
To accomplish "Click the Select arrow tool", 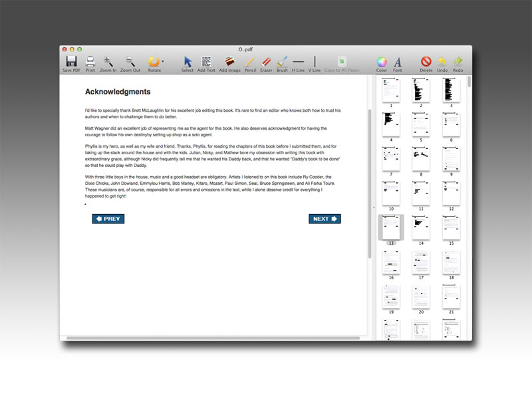I will [x=188, y=61].
